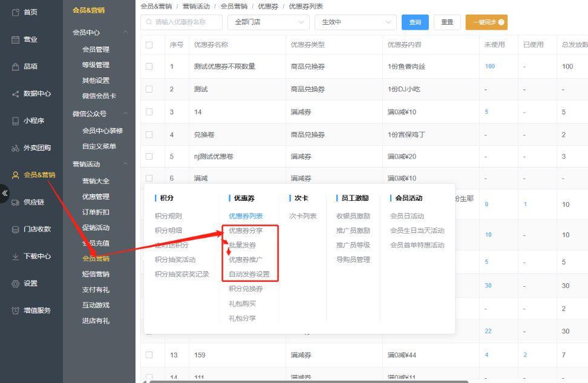Open the 全部门店 store dropdown

[x=269, y=22]
